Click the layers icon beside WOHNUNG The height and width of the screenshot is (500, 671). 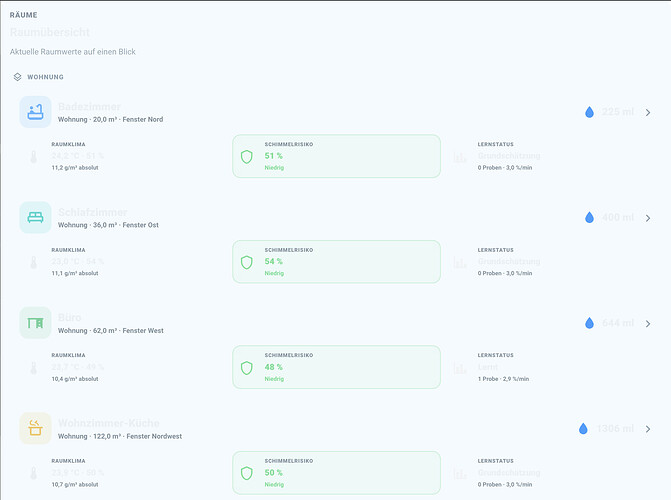tap(18, 77)
